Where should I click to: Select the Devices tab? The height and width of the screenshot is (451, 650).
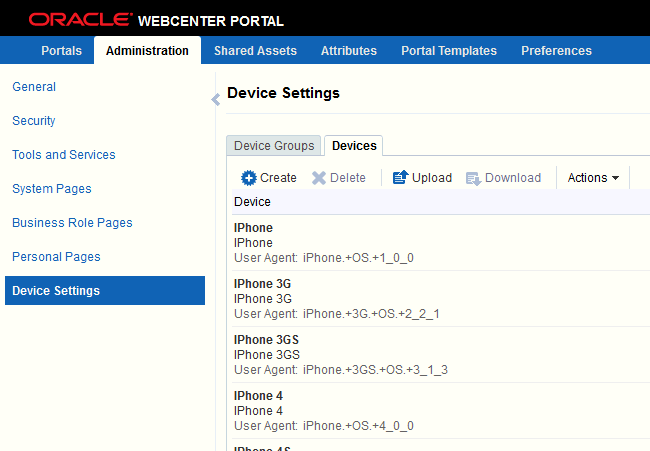(x=354, y=146)
